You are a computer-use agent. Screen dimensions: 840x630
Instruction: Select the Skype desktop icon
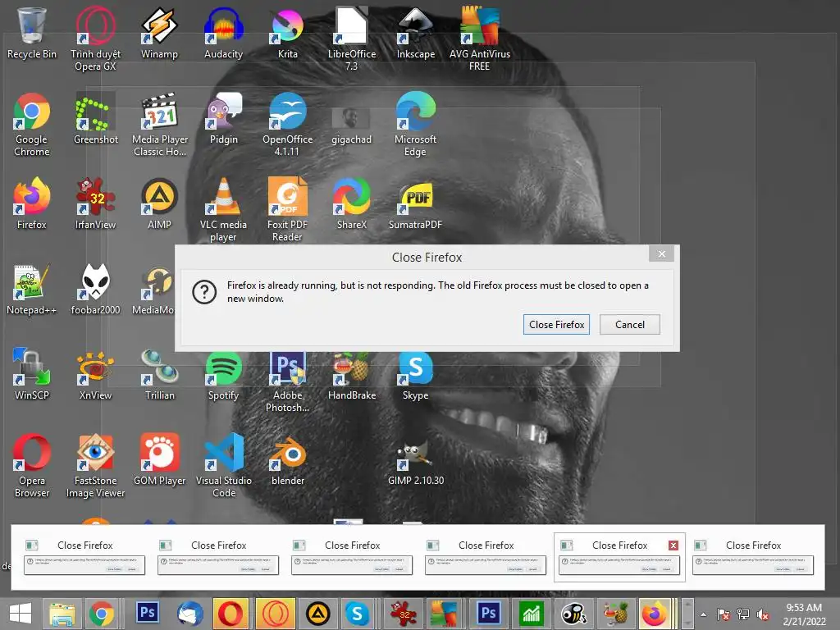tap(416, 375)
